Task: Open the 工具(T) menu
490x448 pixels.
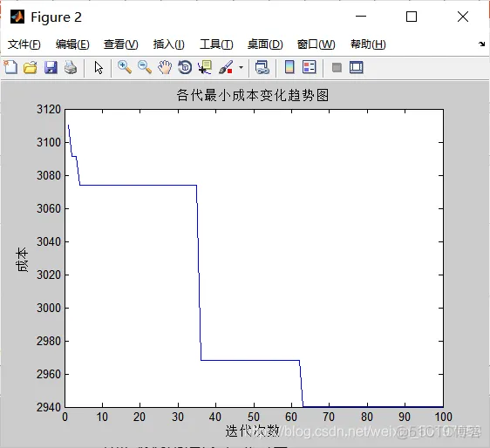Action: click(216, 44)
